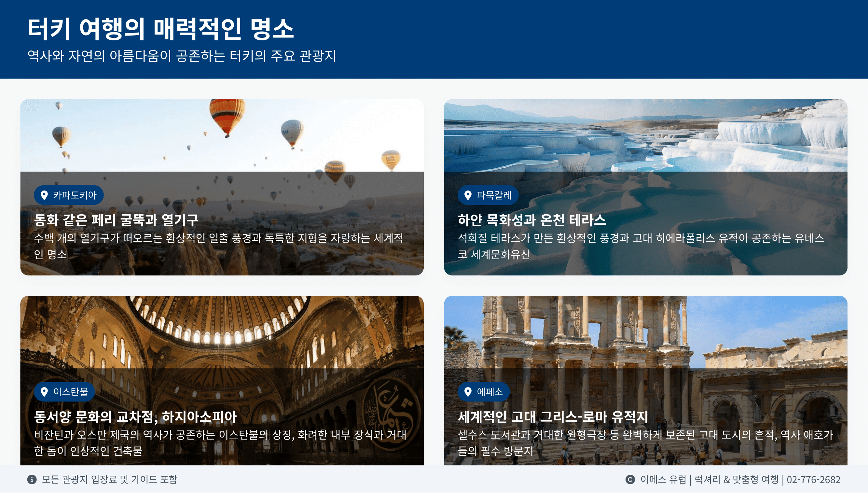Open the Pamukkale white terraces photo
The image size is (868, 493).
click(646, 135)
